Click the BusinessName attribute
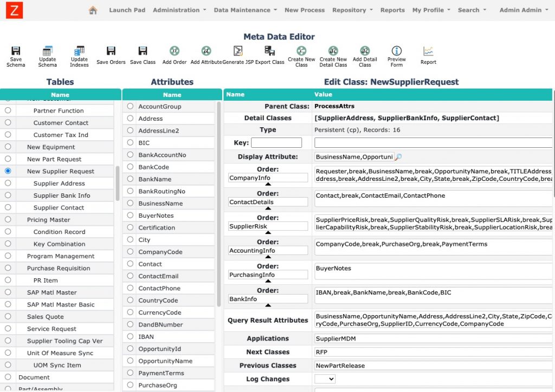Image resolution: width=555 pixels, height=392 pixels. tap(160, 203)
